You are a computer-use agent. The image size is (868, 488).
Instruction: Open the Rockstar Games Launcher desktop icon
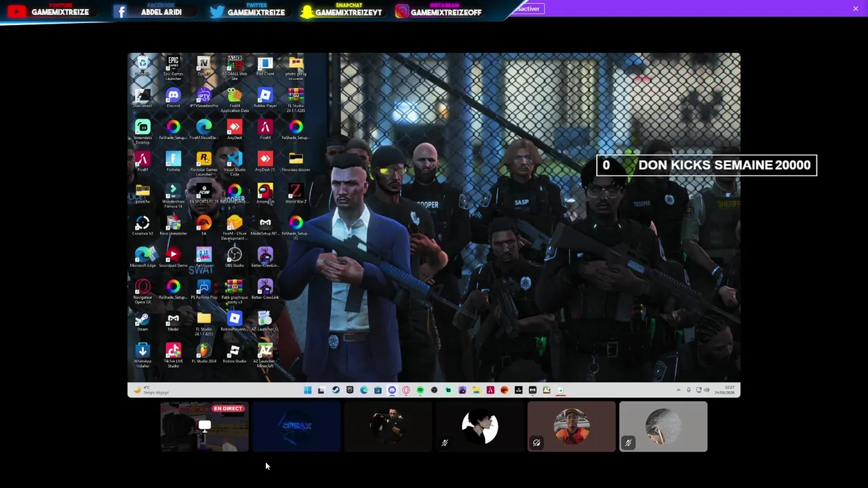[203, 163]
